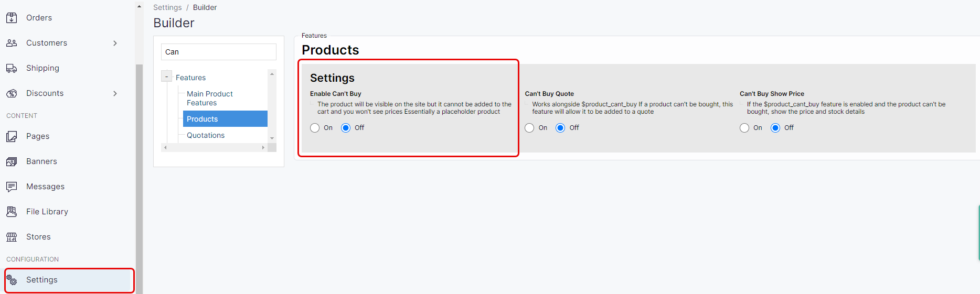This screenshot has height=294, width=980.
Task: Expand the Customers submenu chevron
Action: [115, 43]
